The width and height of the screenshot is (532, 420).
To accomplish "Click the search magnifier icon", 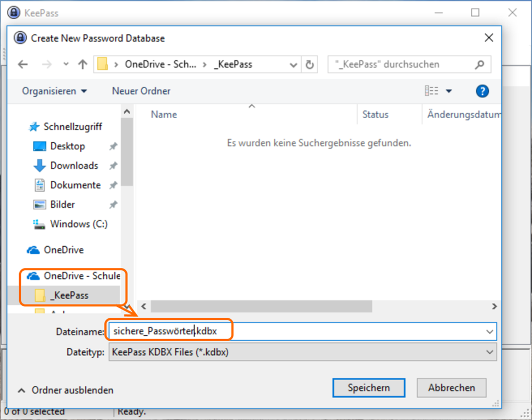I will [x=480, y=65].
